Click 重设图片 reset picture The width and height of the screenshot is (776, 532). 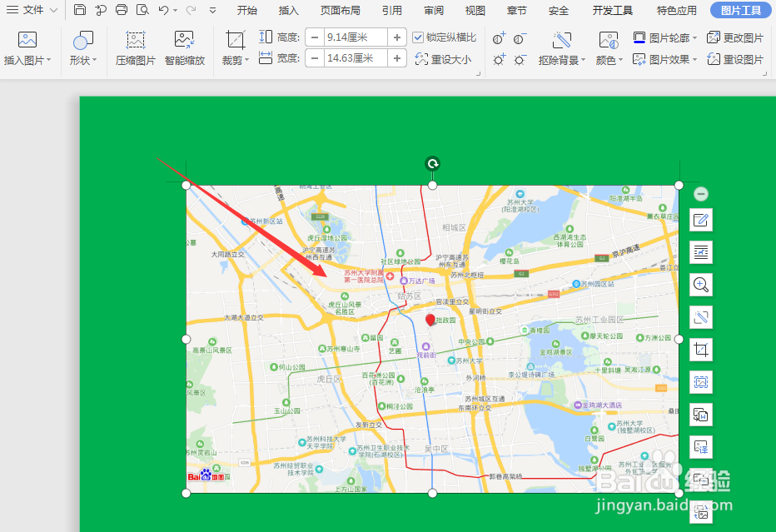pyautogui.click(x=735, y=59)
